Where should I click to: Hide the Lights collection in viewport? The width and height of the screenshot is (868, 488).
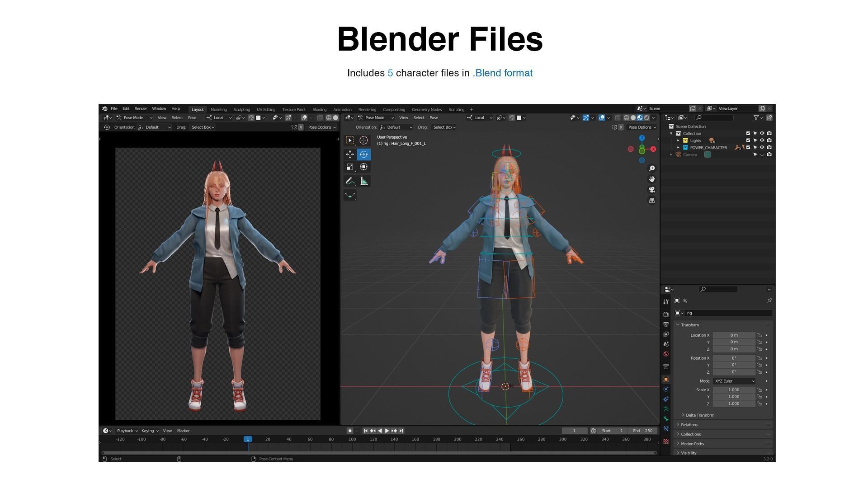(x=762, y=141)
